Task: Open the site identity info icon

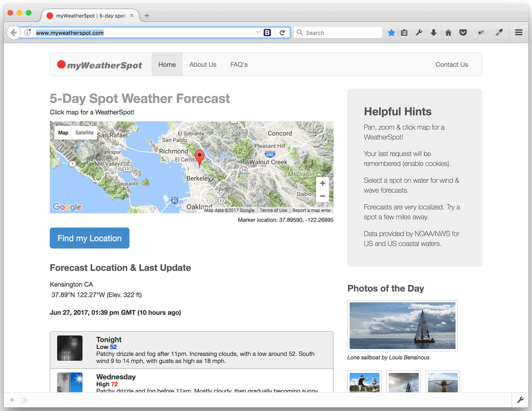Action: tap(27, 32)
